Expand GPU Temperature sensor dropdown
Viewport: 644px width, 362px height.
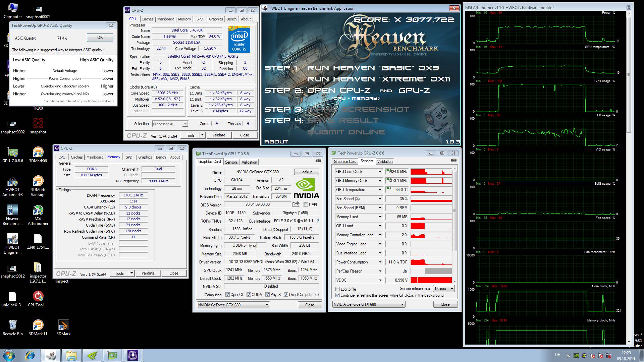pyautogui.click(x=380, y=190)
